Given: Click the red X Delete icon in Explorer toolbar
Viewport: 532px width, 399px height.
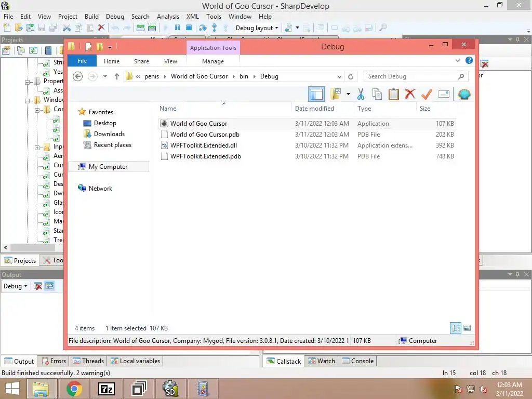Looking at the screenshot, I should pos(410,94).
